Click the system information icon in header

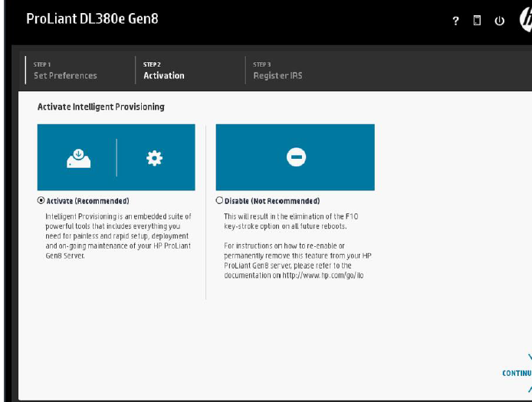click(x=477, y=21)
